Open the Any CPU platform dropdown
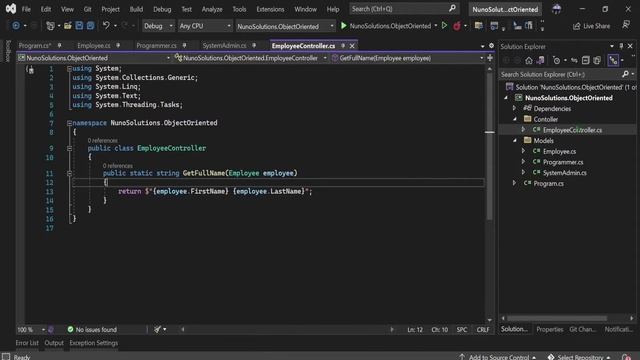Screen dimensions: 640x360 (x=205, y=26)
